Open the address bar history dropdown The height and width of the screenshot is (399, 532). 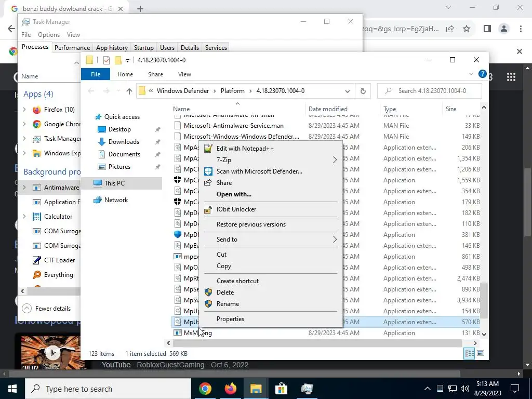click(x=348, y=91)
